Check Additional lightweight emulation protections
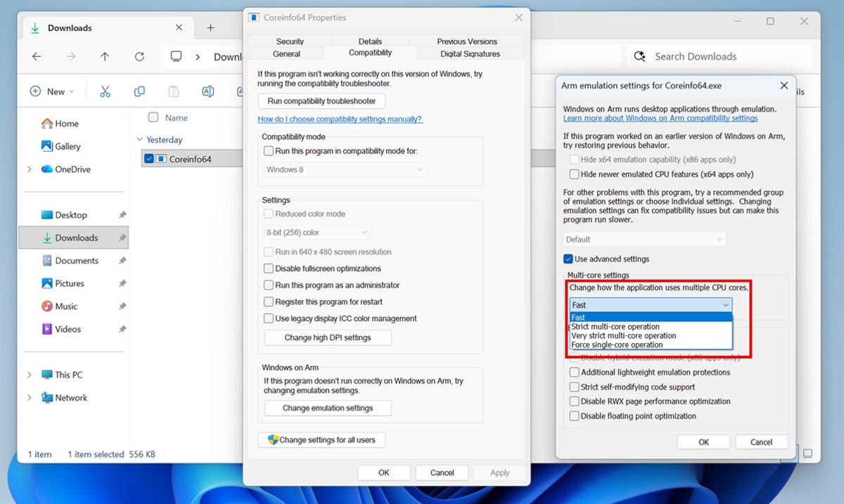This screenshot has height=504, width=844. point(575,373)
